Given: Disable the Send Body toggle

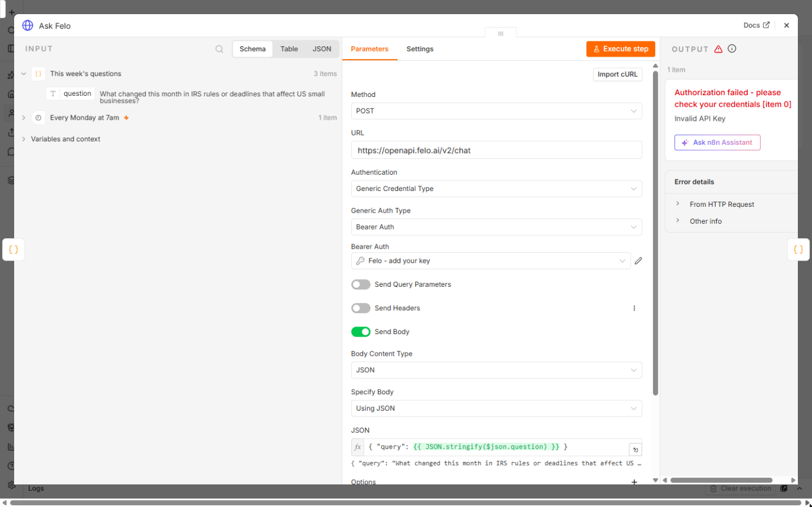Looking at the screenshot, I should (361, 332).
